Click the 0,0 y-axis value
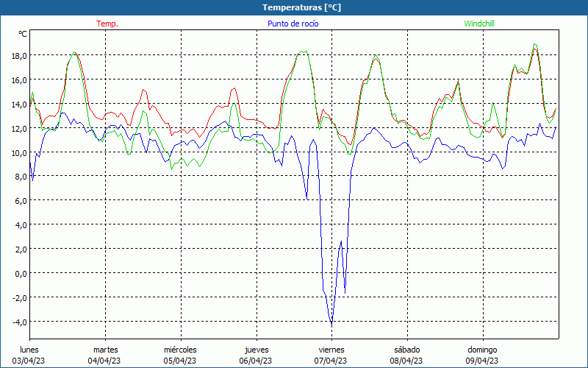The height and width of the screenshot is (368, 588). pos(21,273)
